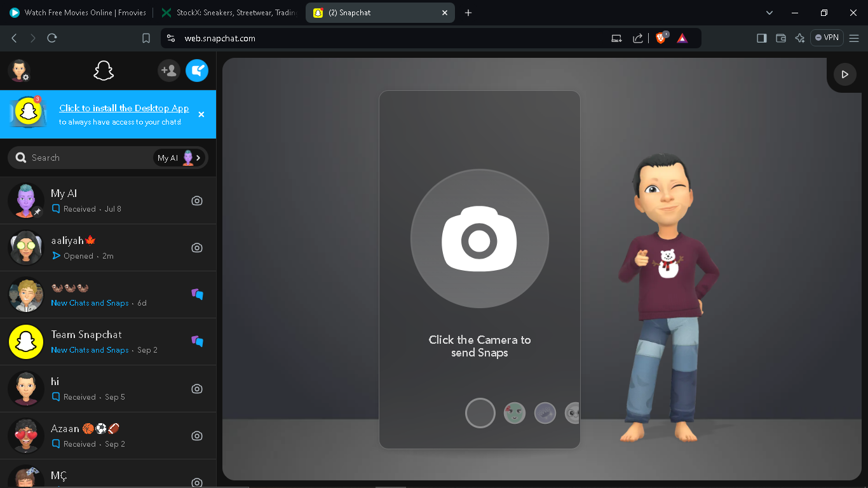This screenshot has height=488, width=868.
Task: Open site settings icon in address bar
Action: click(x=170, y=38)
